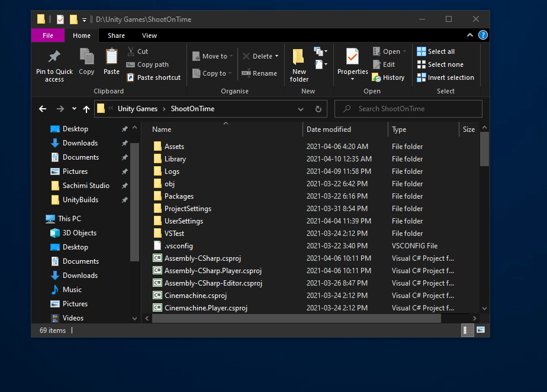Click ShootOnTime breadcrumb segment
Viewport: 547px width, 392px height.
tap(192, 109)
